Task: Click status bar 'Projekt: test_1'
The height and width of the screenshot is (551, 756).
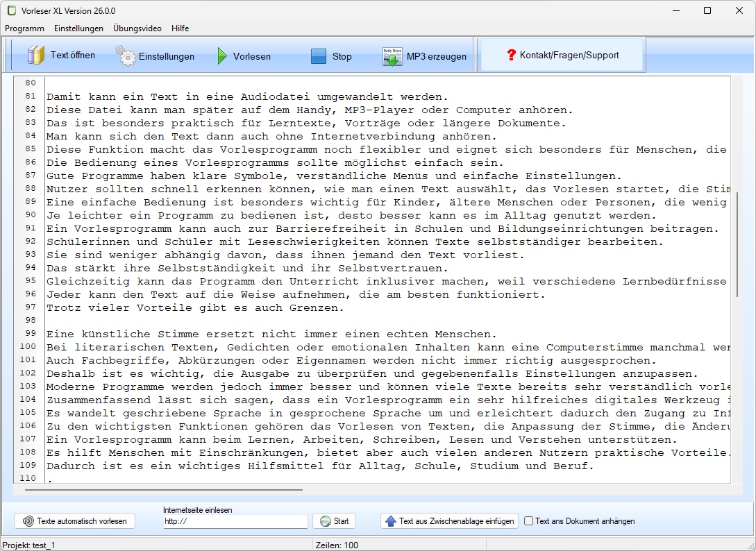Action: 29,545
